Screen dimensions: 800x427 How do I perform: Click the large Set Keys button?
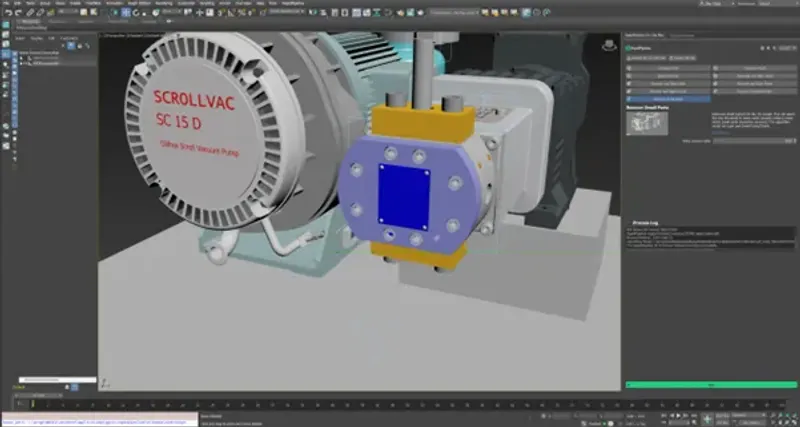708,419
